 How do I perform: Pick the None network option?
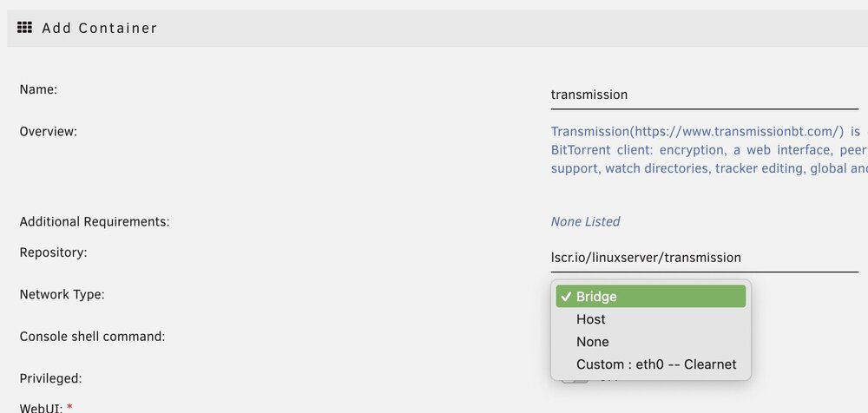pyautogui.click(x=650, y=342)
